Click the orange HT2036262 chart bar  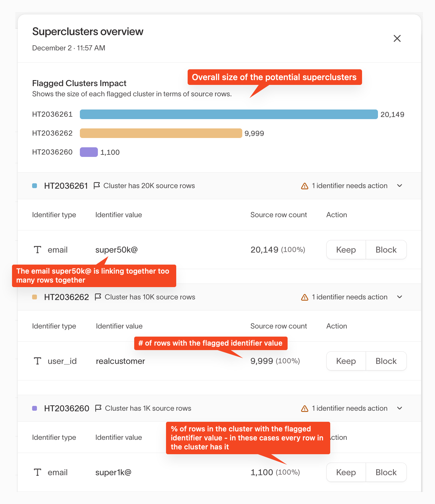tap(161, 133)
